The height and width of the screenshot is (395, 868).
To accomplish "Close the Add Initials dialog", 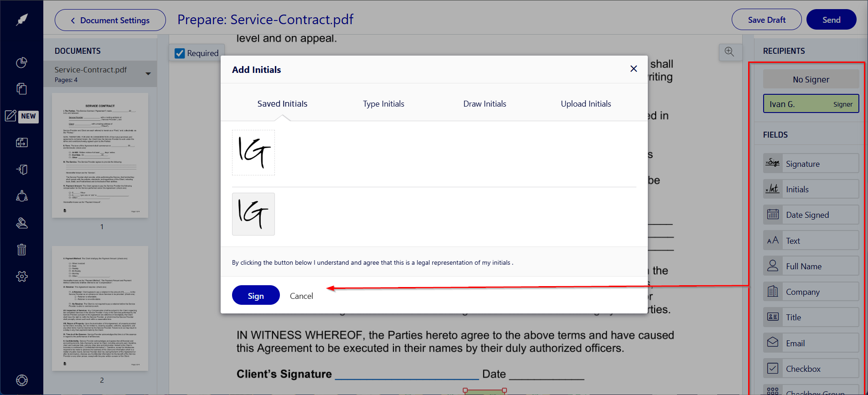I will point(634,69).
